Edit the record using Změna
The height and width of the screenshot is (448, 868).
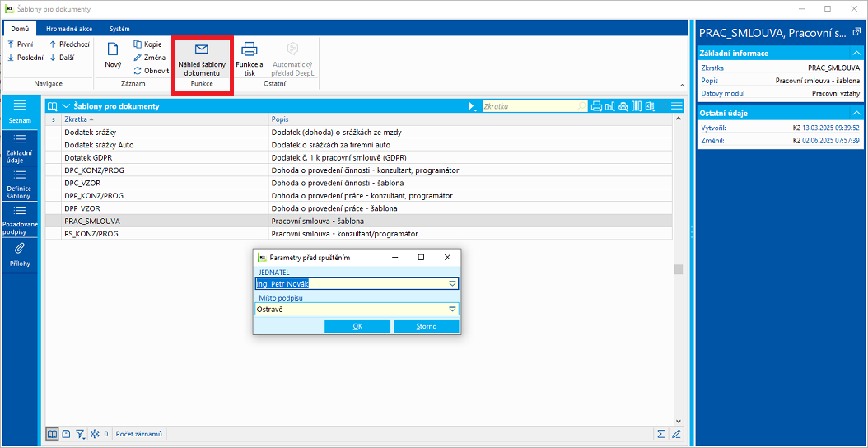pyautogui.click(x=149, y=57)
